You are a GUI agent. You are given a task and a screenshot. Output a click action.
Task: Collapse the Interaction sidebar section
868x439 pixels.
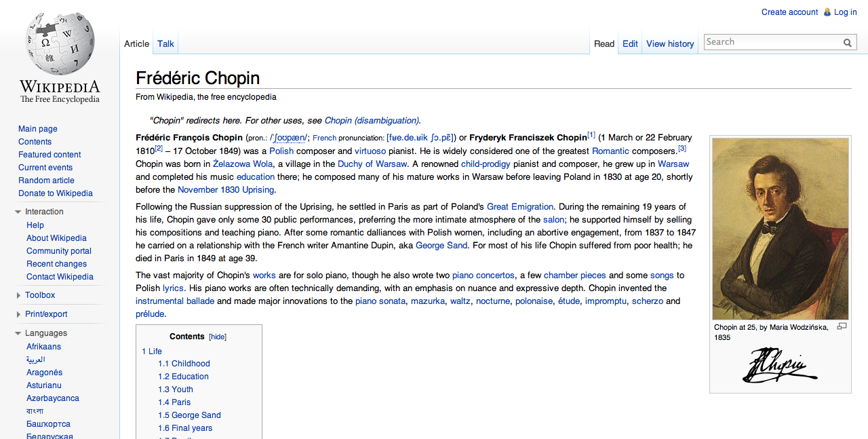click(18, 212)
